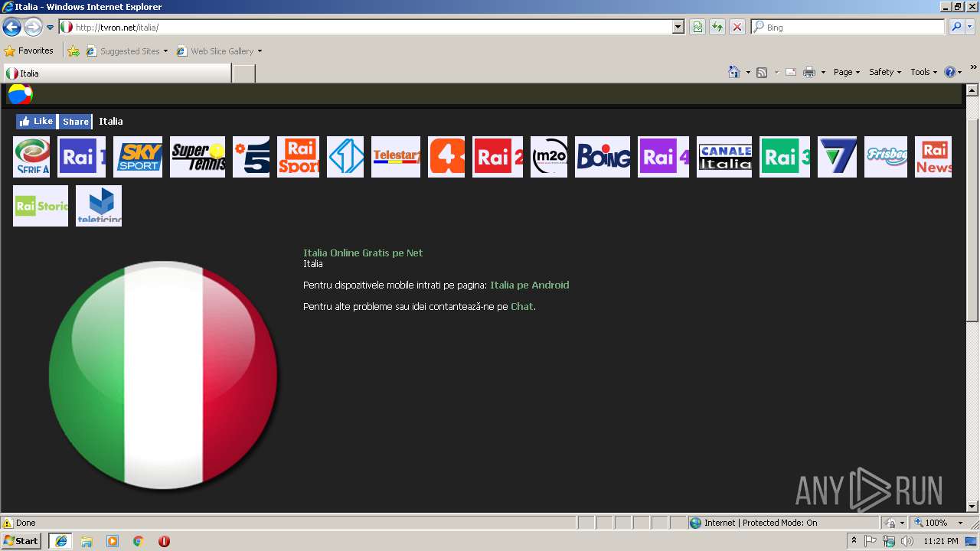
Task: Open the La7 channel logo
Action: click(x=837, y=157)
